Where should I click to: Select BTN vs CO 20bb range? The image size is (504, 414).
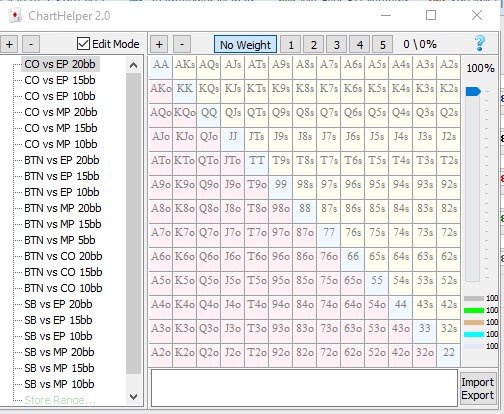(x=63, y=256)
